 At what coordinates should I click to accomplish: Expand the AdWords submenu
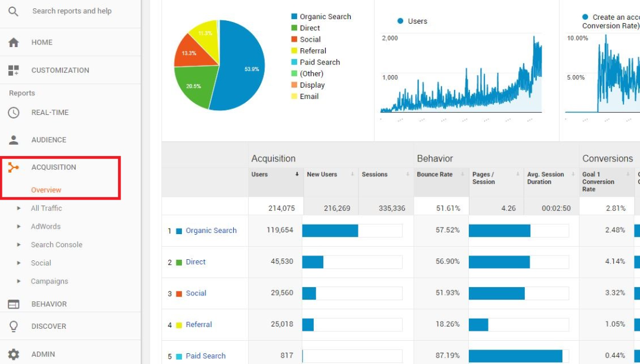click(x=19, y=226)
